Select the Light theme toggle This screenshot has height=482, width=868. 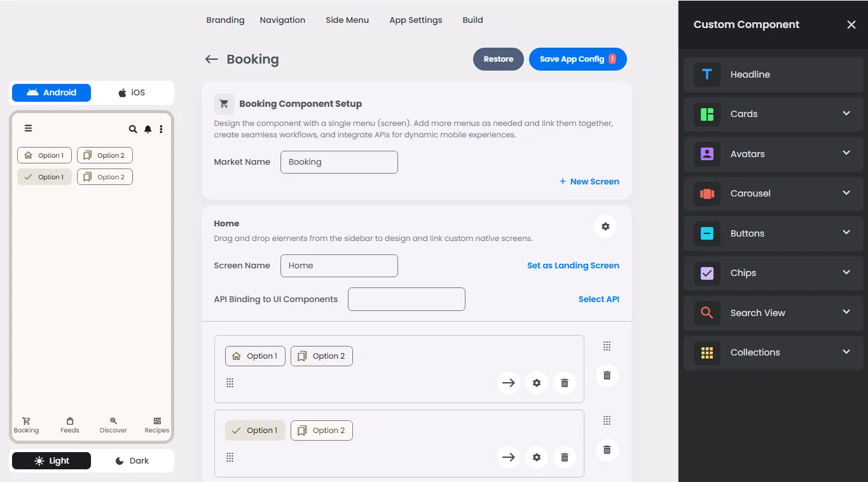pyautogui.click(x=52, y=461)
